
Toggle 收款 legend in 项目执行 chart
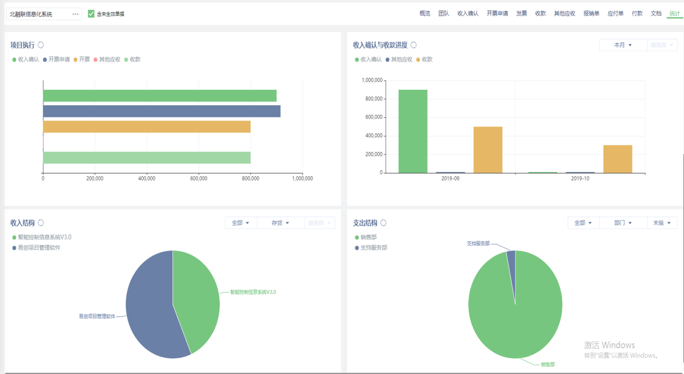coord(132,59)
